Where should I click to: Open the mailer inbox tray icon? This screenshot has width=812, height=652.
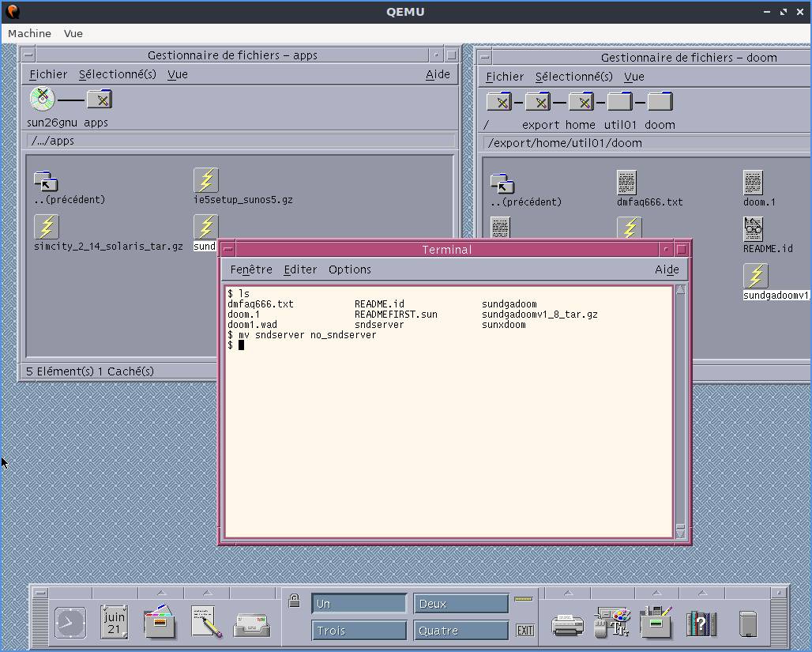(252, 625)
